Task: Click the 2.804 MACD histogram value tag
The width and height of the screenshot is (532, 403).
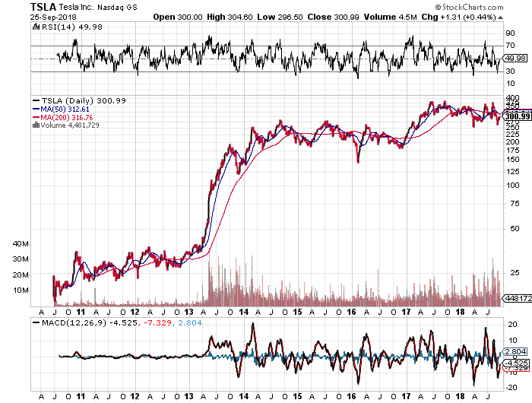Action: [x=515, y=351]
